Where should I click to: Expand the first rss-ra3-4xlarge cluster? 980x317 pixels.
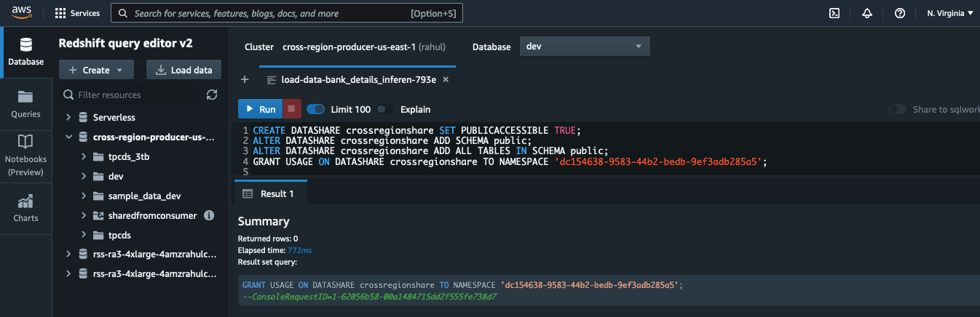click(68, 254)
